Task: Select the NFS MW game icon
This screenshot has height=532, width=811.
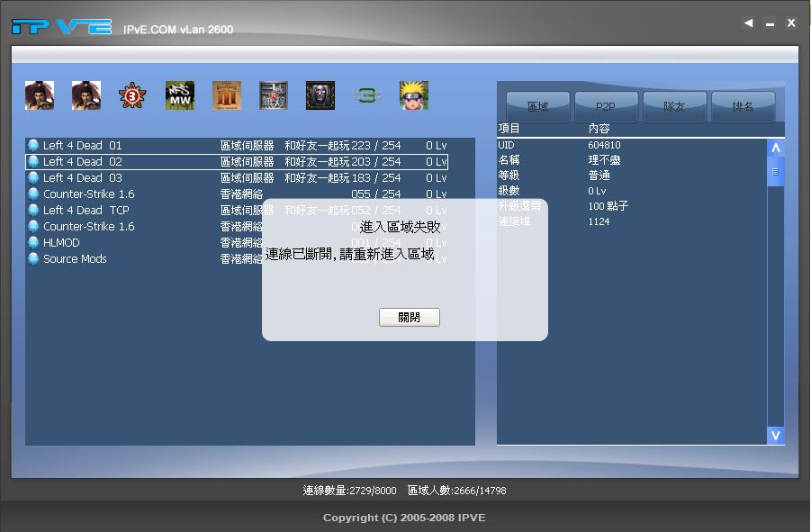Action: 179,95
